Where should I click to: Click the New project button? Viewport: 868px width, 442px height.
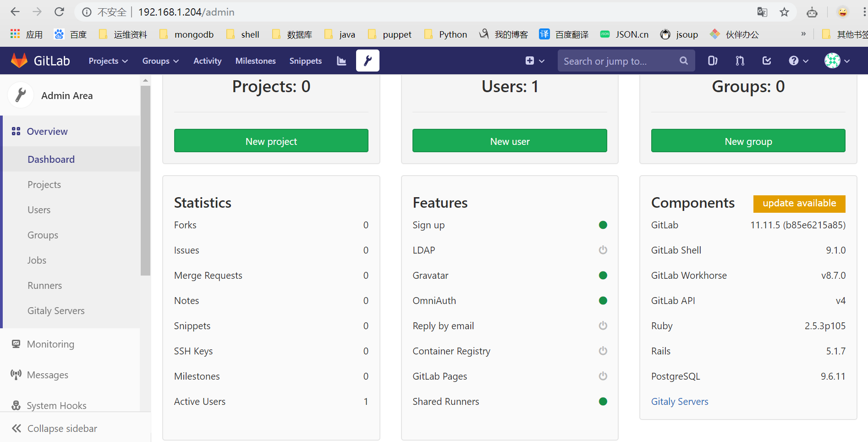click(271, 141)
